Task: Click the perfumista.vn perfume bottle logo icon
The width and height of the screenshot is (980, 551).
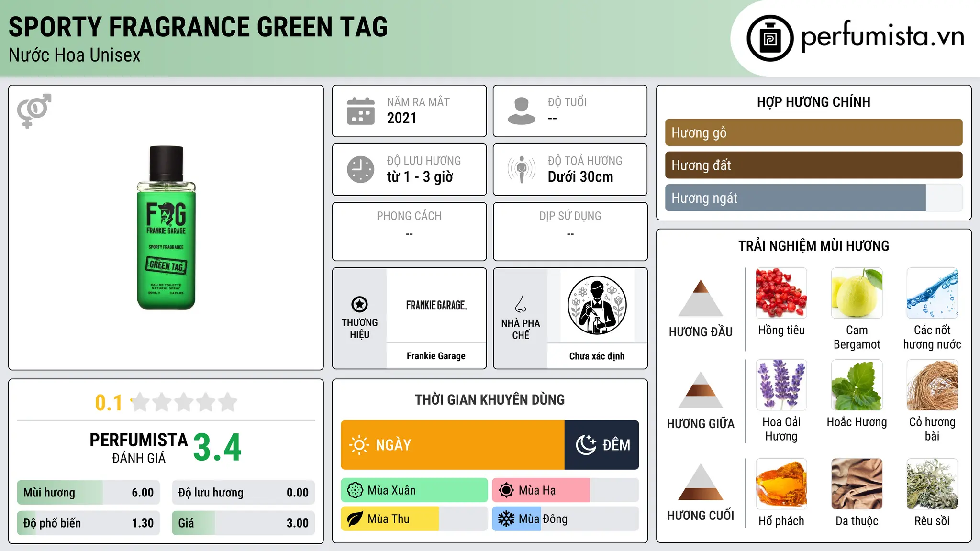Action: (770, 38)
